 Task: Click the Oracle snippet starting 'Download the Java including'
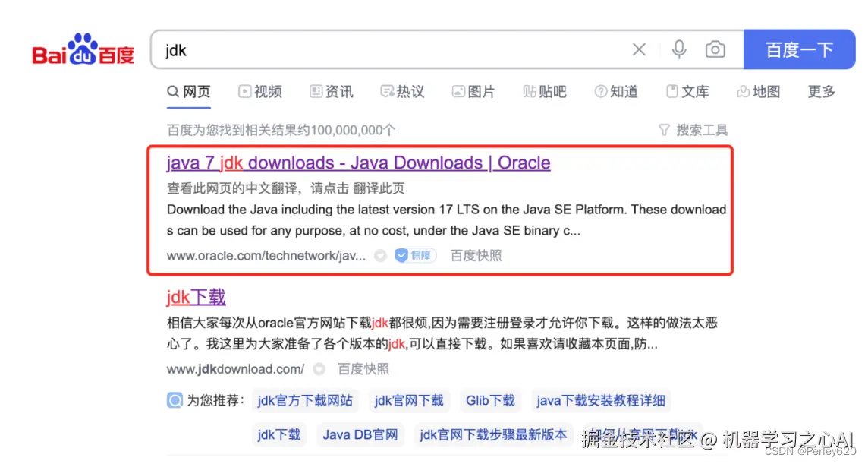click(446, 220)
